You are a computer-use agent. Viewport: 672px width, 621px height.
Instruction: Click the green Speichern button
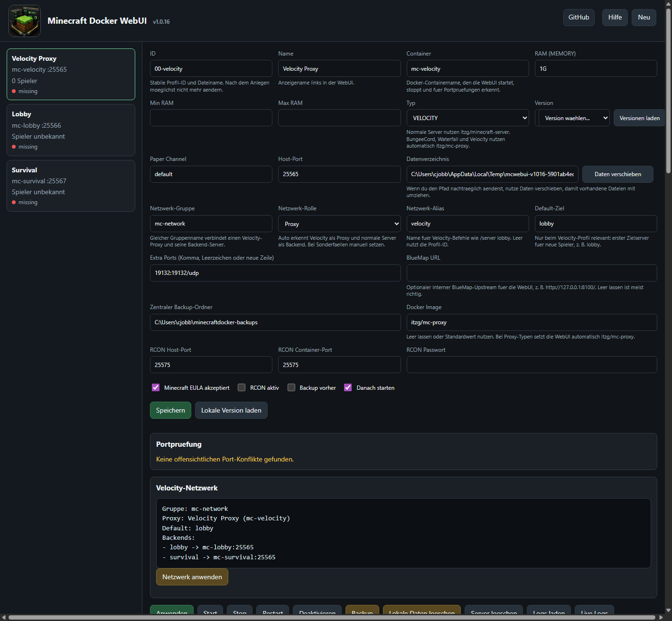170,410
